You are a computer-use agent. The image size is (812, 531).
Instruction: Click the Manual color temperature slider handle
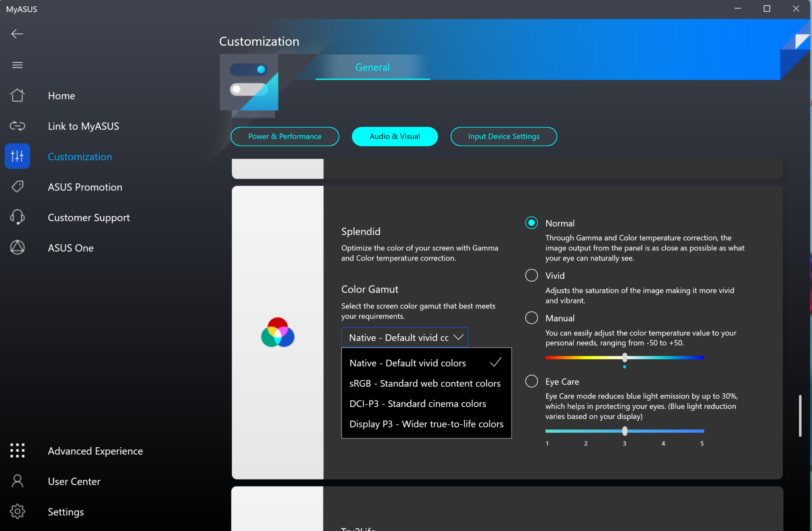(x=625, y=357)
